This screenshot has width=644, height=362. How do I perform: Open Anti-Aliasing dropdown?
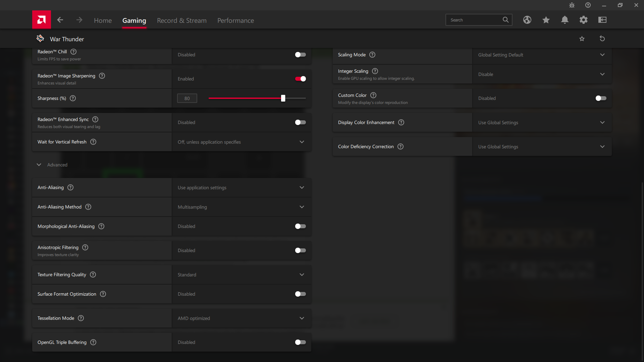point(241,187)
